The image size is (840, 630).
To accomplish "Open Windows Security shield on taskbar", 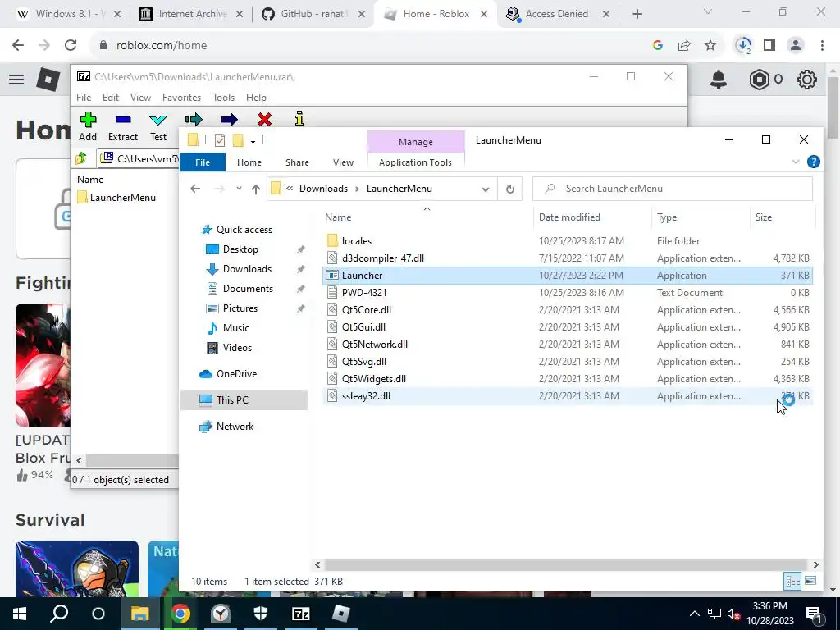I will (261, 614).
